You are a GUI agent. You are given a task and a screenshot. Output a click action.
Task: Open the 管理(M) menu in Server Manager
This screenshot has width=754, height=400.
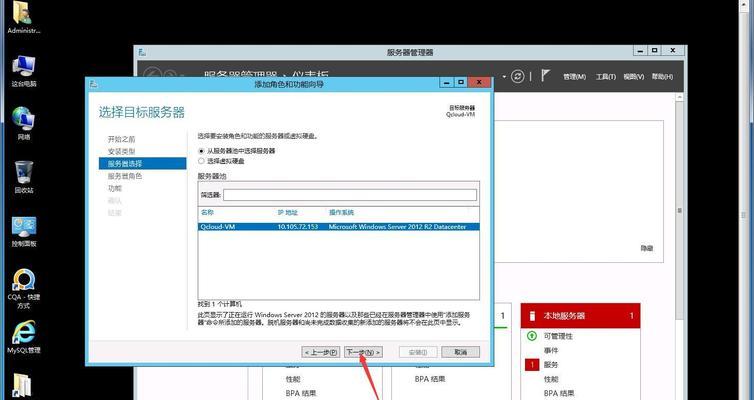pyautogui.click(x=575, y=77)
